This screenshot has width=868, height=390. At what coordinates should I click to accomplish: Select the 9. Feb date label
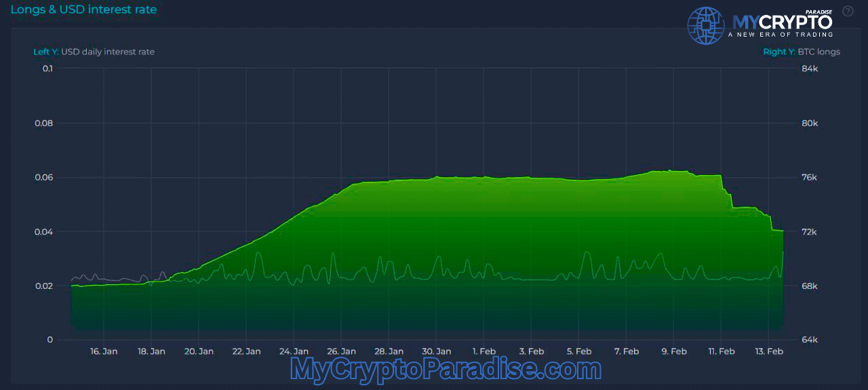[673, 351]
